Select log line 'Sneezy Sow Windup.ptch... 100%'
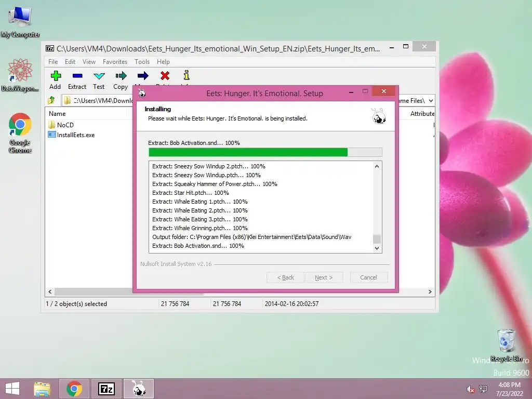 [x=206, y=175]
